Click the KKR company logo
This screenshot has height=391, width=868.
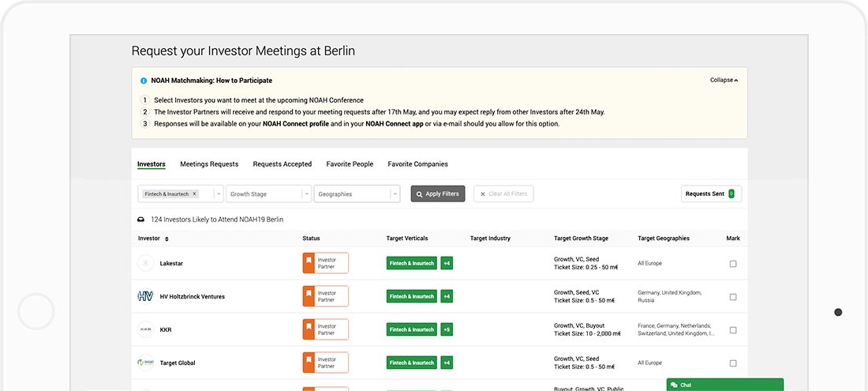point(146,330)
